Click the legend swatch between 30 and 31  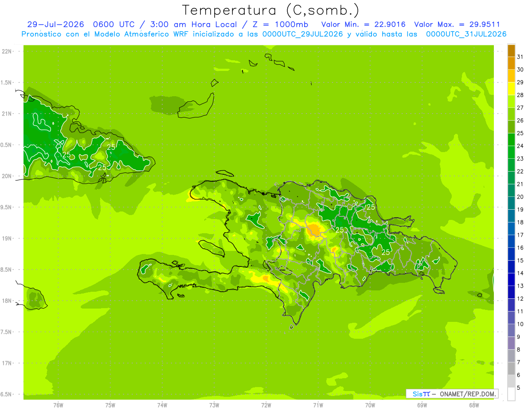(511, 63)
